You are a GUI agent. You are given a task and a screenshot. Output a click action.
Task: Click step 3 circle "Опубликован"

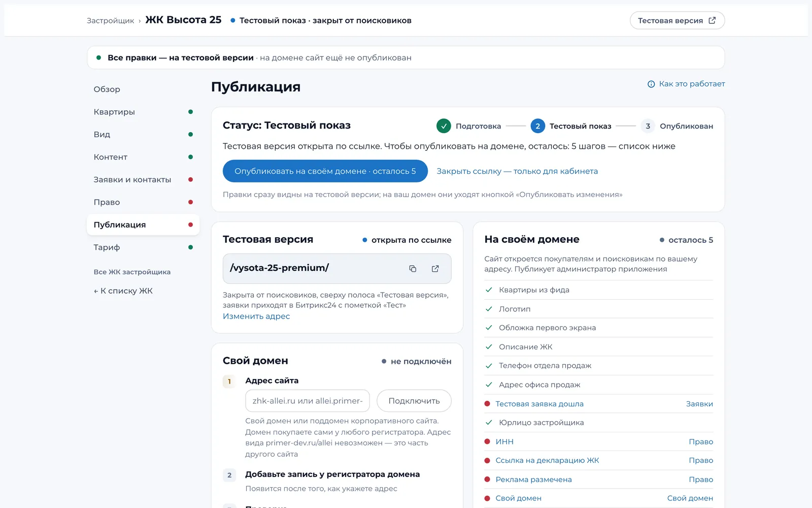pyautogui.click(x=648, y=126)
